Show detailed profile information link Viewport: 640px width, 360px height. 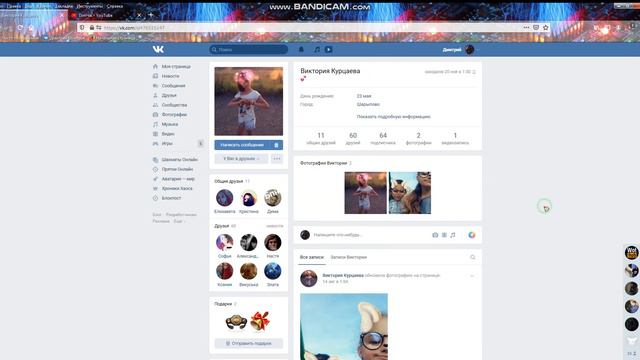click(393, 116)
